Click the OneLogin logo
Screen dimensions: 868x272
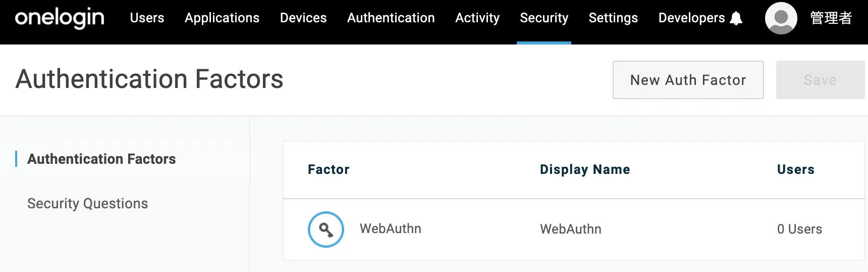point(60,18)
